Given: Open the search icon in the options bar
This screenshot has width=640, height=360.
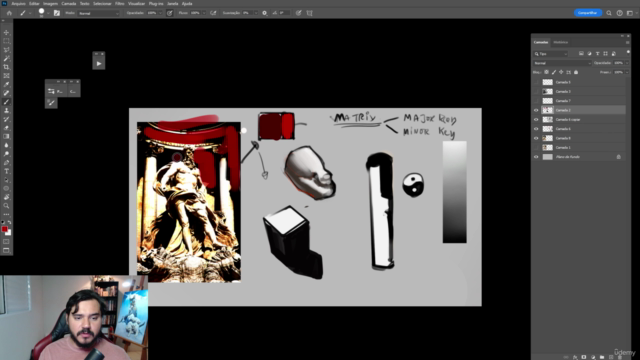Looking at the screenshot, I should click(x=609, y=13).
